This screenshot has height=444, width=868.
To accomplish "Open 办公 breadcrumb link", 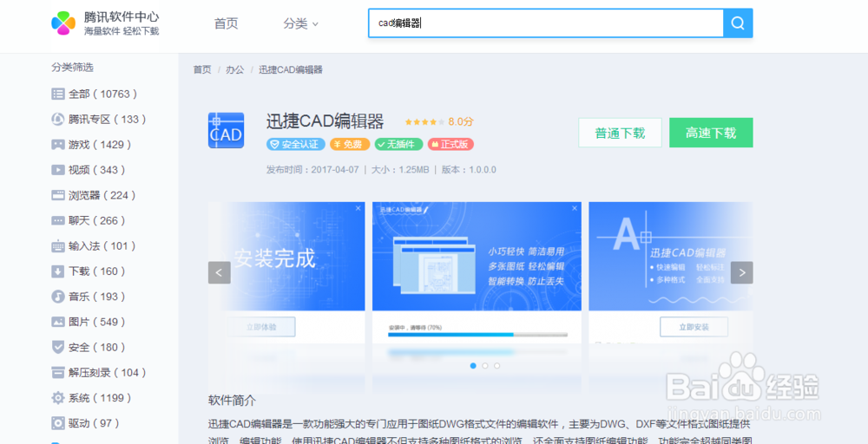I will click(234, 69).
